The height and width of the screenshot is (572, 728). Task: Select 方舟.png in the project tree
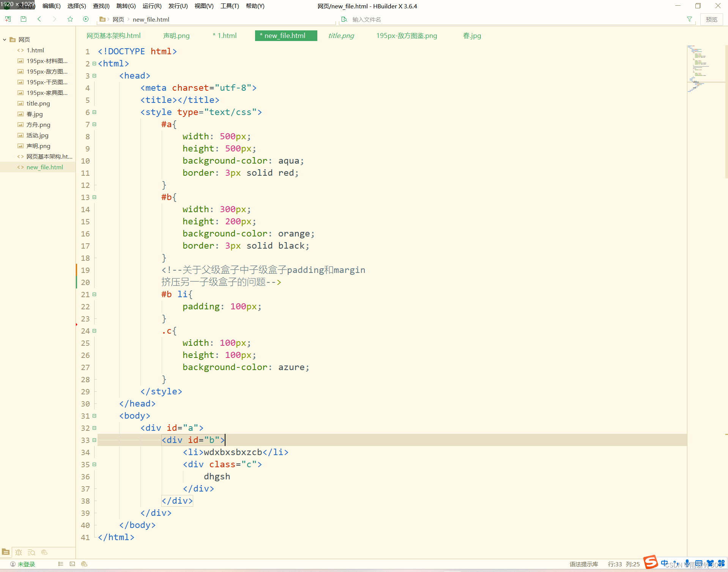click(38, 124)
